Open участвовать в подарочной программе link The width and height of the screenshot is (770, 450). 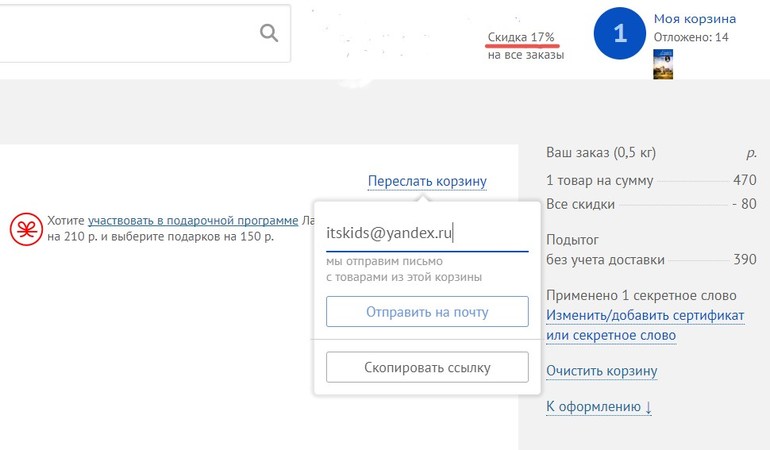pos(193,220)
